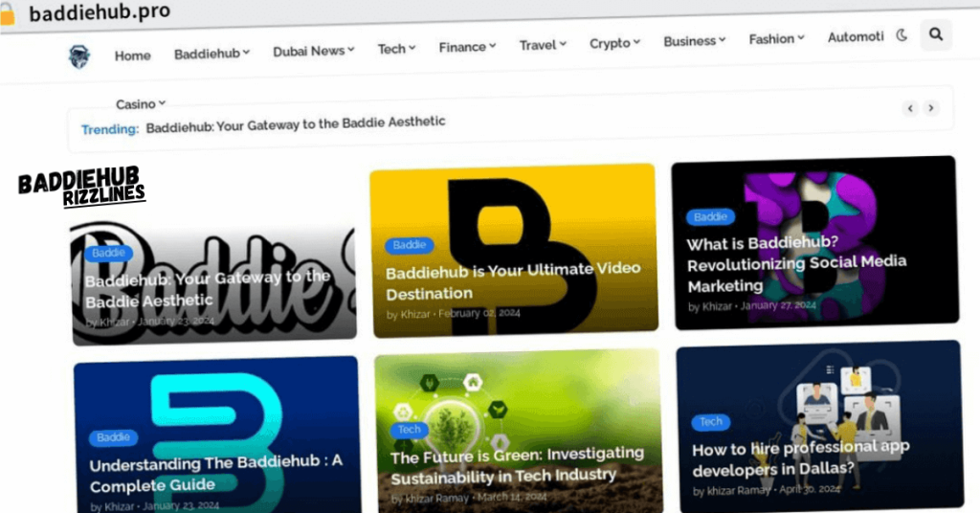Click Baddie tag on Gateway article card
The image size is (980, 513).
(x=109, y=253)
